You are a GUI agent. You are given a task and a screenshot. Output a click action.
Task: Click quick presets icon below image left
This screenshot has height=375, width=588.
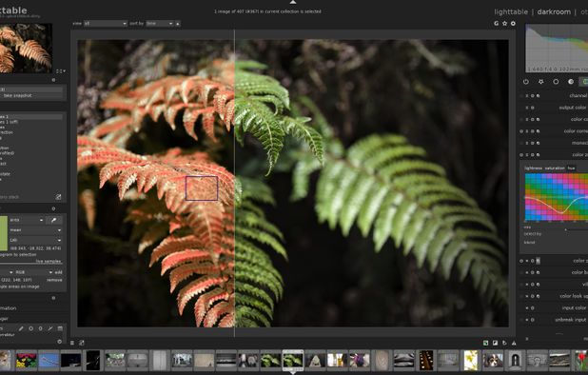tap(72, 343)
